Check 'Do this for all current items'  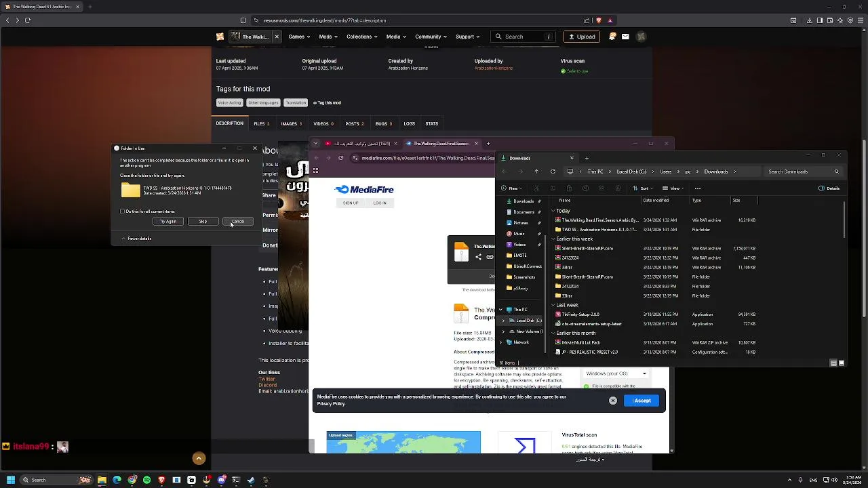pos(123,211)
